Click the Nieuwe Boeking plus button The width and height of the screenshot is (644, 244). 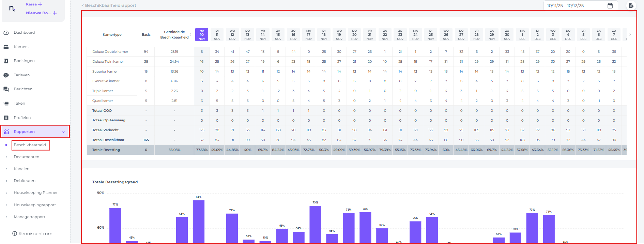click(55, 13)
